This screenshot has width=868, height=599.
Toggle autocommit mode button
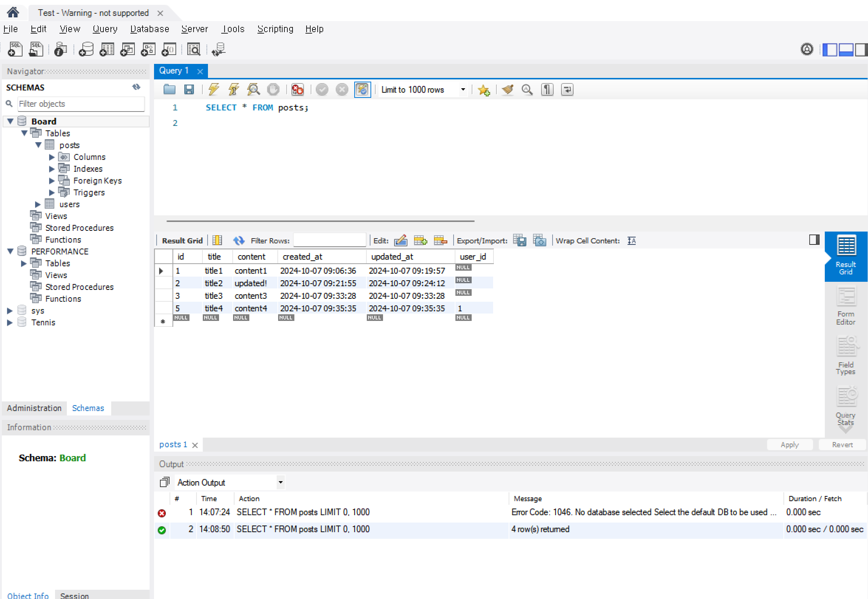pyautogui.click(x=362, y=90)
